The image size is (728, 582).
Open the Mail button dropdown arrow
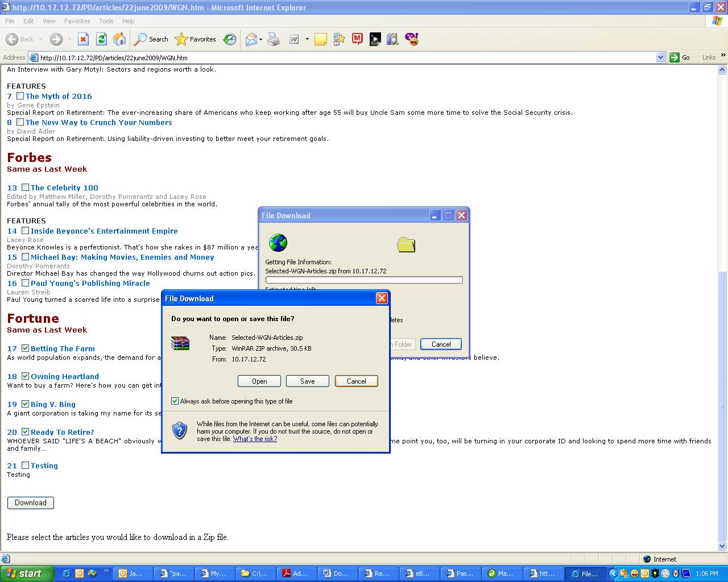point(260,39)
